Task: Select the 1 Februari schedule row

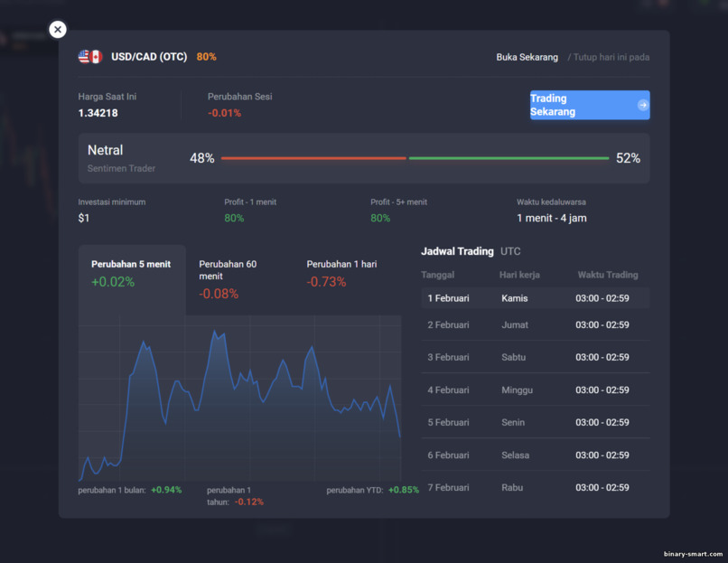Action: click(x=536, y=298)
